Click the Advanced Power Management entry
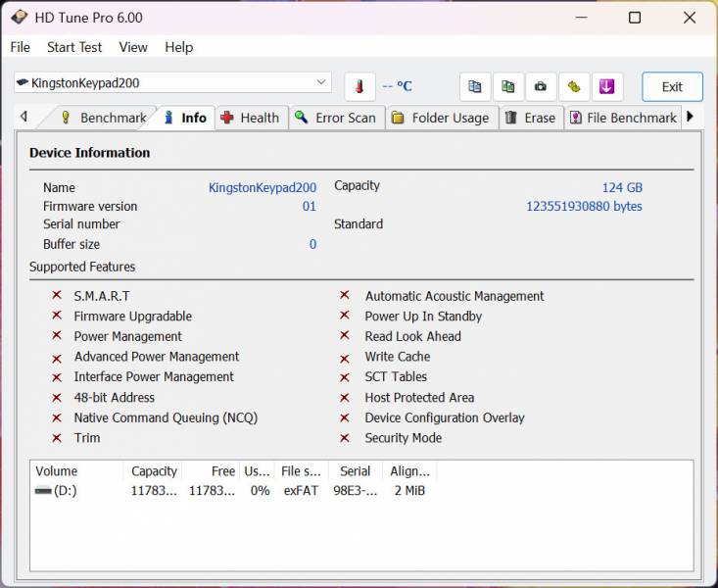The height and width of the screenshot is (588, 718). 157,357
